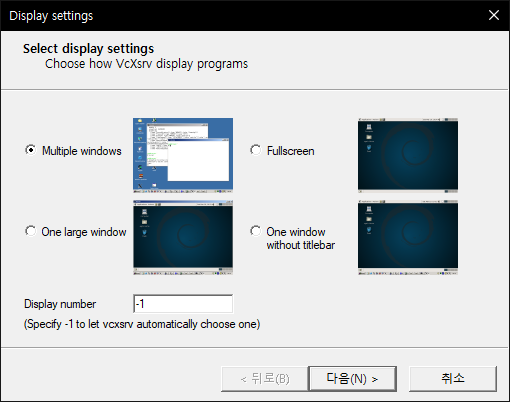Close the Display settings dialog

[494, 15]
